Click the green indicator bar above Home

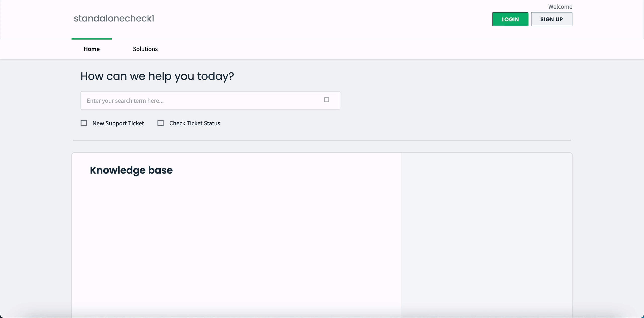[x=92, y=39]
